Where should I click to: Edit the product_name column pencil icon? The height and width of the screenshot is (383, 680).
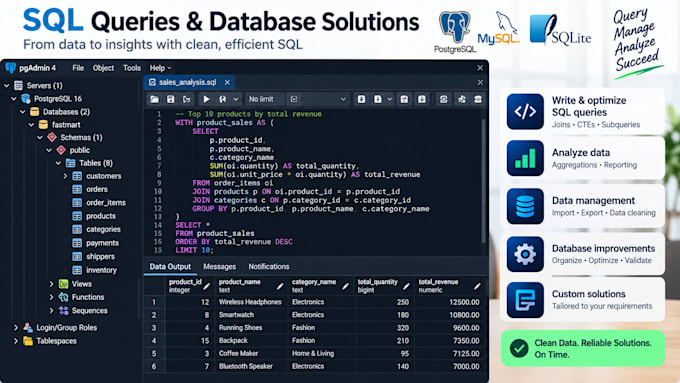280,286
